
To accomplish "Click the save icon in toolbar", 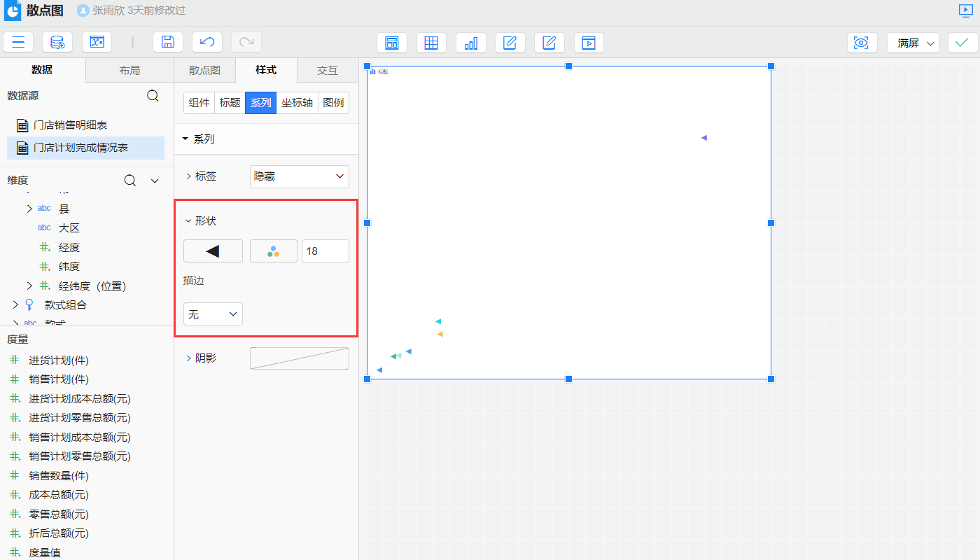I will pos(168,42).
